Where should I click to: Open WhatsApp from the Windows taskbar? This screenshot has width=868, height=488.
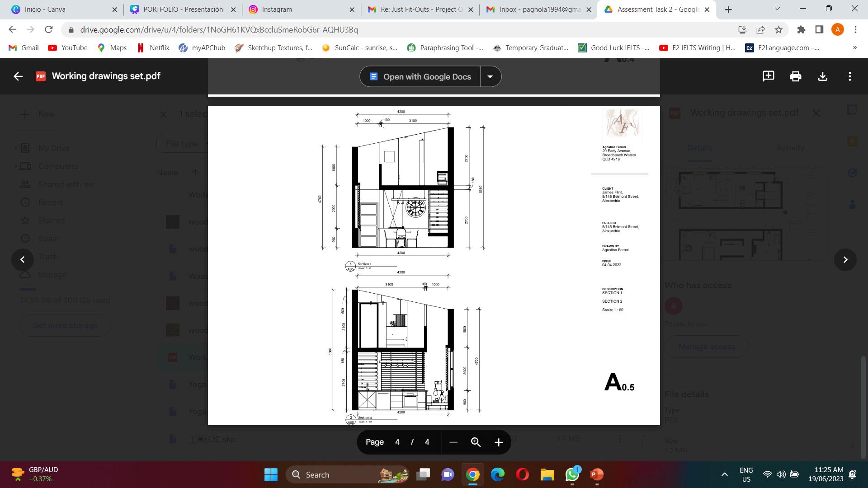[x=572, y=475]
